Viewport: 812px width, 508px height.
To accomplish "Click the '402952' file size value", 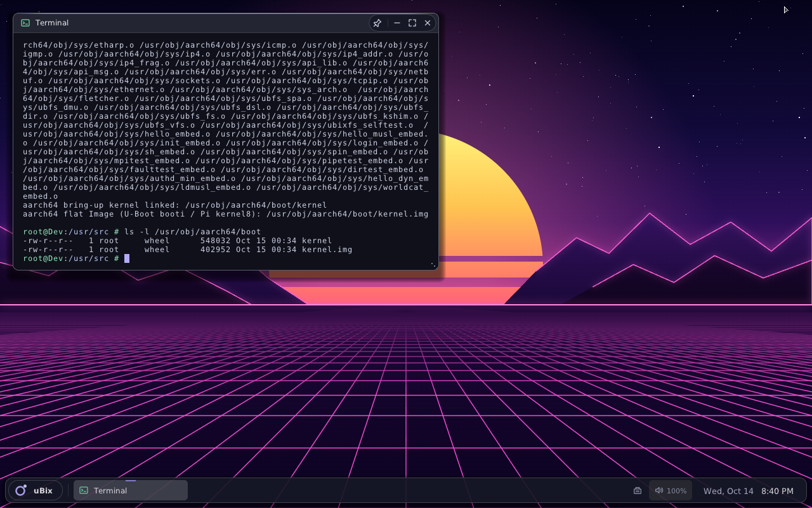I will [216, 250].
